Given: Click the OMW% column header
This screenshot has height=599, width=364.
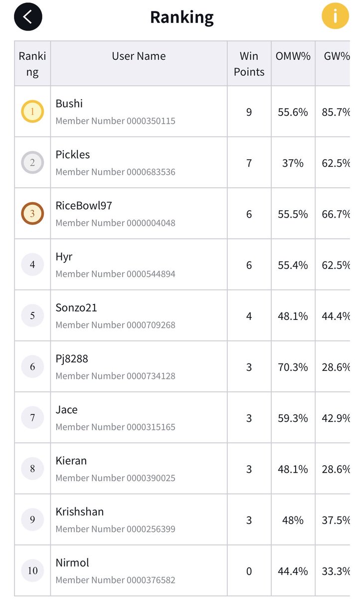Looking at the screenshot, I should pyautogui.click(x=293, y=56).
